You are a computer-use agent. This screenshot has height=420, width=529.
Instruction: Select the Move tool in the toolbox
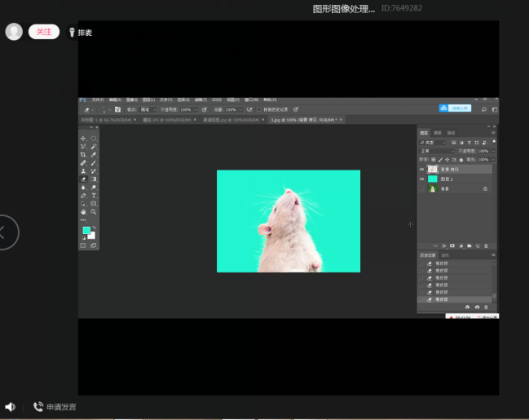(83, 139)
